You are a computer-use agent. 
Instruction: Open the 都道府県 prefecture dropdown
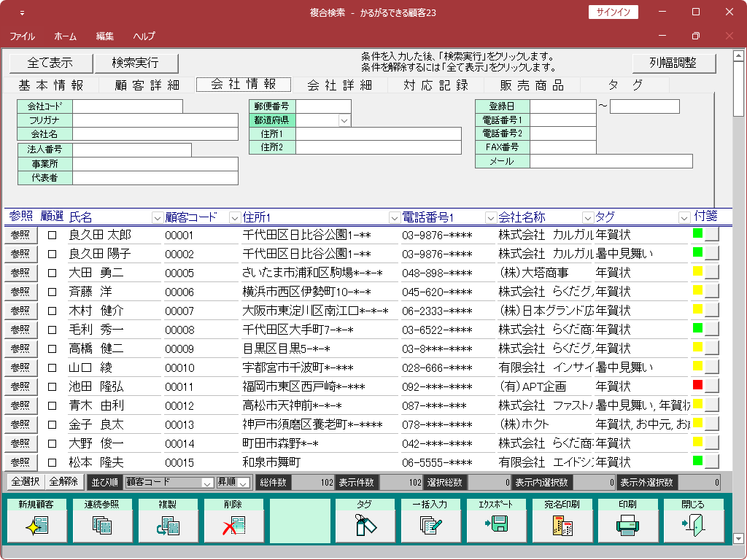(x=344, y=120)
